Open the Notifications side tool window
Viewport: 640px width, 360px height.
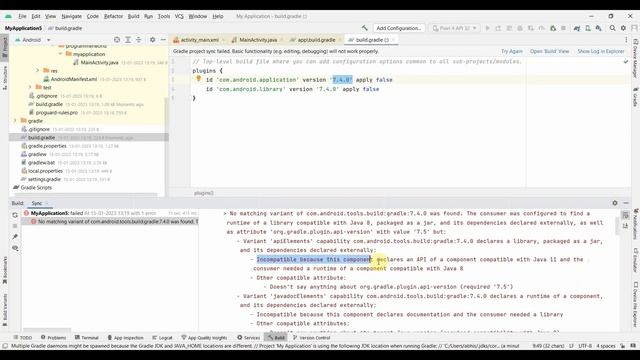click(x=636, y=224)
